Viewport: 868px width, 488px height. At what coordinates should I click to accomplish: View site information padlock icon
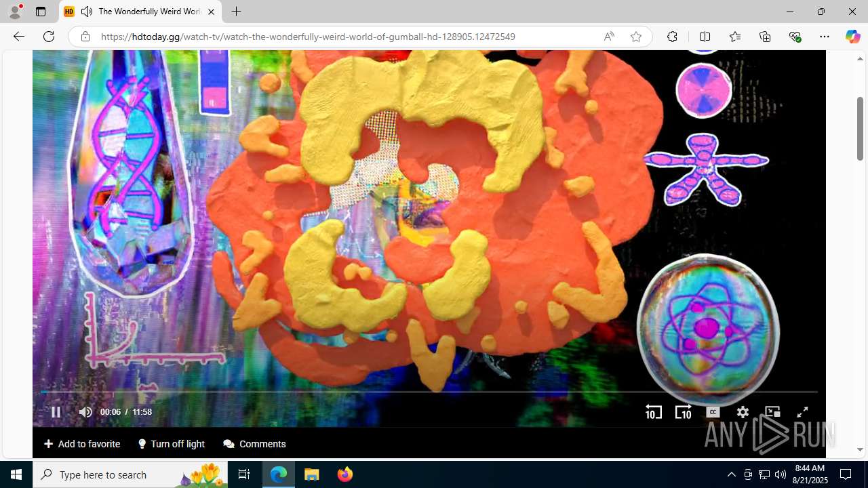85,37
